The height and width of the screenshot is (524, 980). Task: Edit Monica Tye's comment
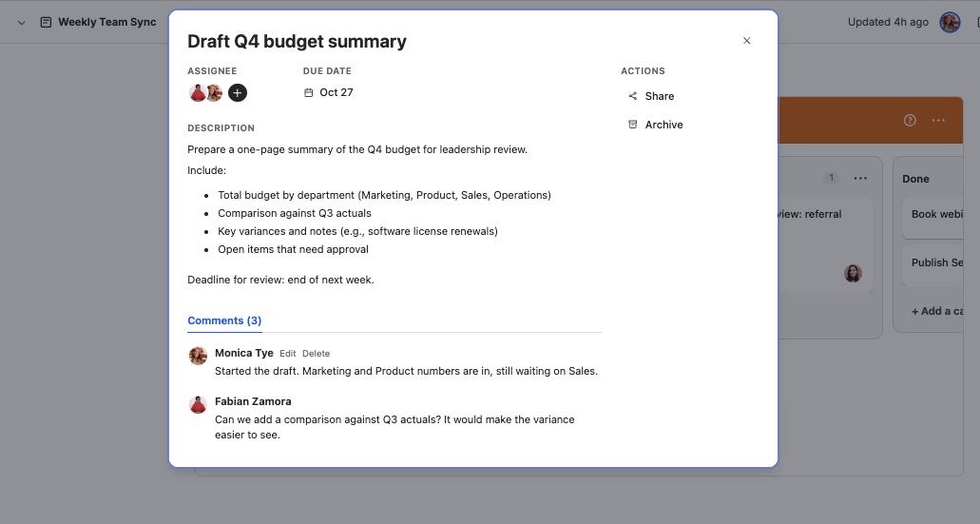click(x=287, y=353)
